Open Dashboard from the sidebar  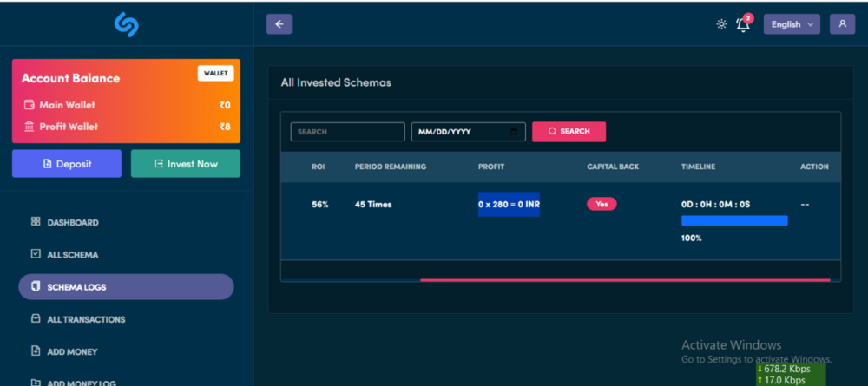[73, 222]
